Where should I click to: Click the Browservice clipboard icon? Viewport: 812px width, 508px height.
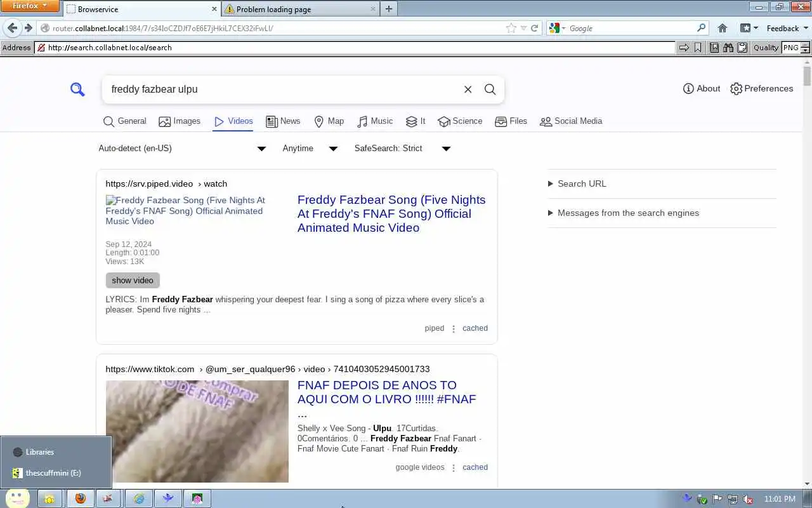pos(742,48)
